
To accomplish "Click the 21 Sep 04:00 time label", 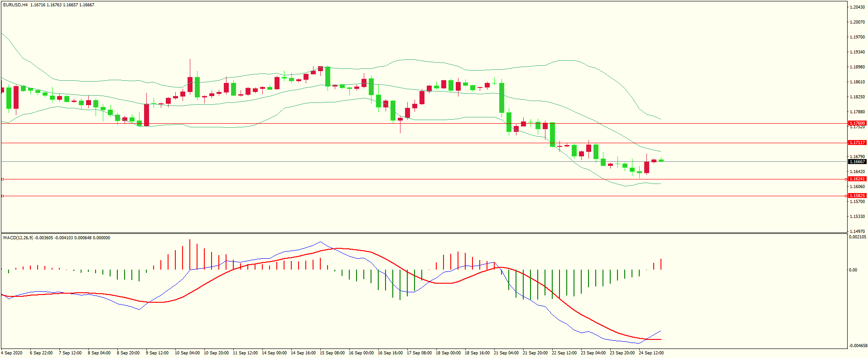I will click(506, 353).
